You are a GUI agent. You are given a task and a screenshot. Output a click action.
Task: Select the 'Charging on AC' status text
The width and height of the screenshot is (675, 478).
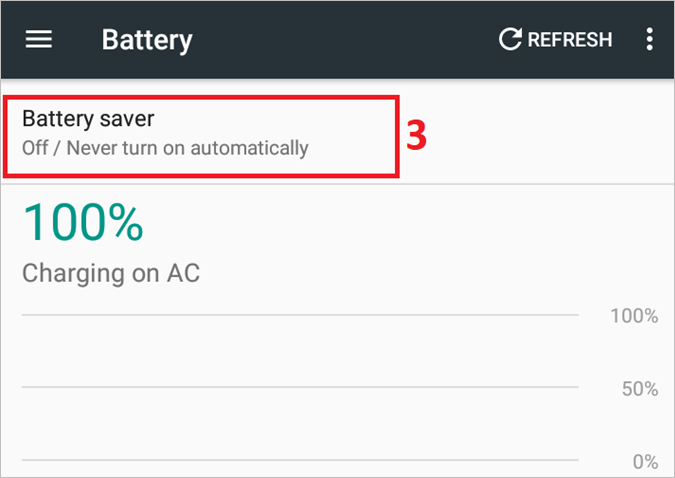[x=111, y=272]
